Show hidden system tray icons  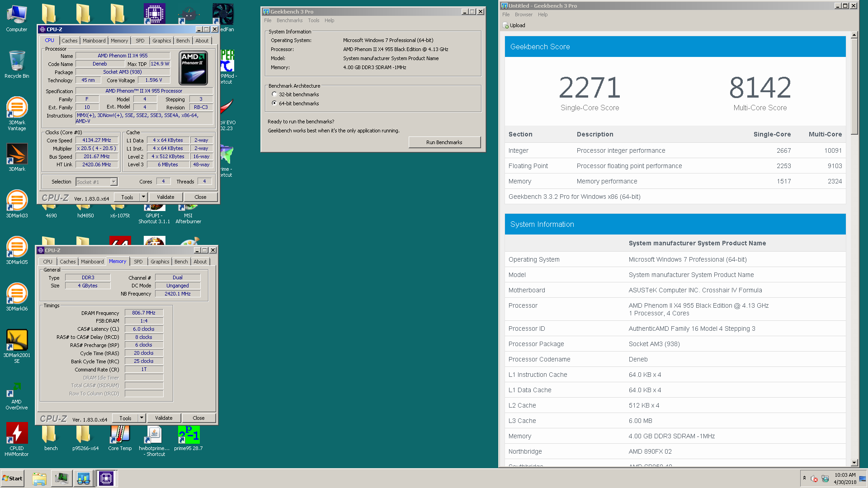(x=804, y=478)
